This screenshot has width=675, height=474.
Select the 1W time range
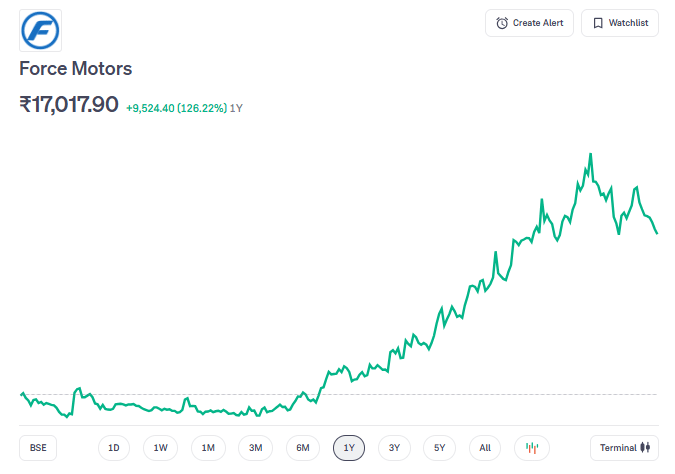[x=160, y=448]
